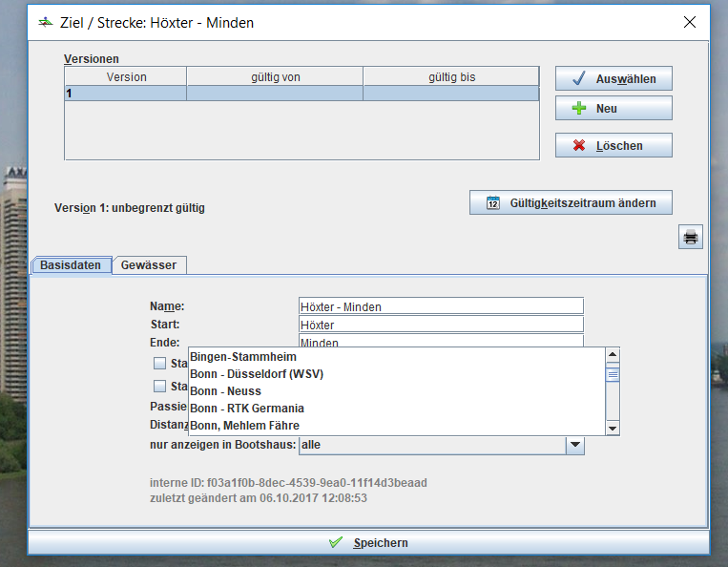
Task: Save via the Speichern button
Action: click(367, 542)
